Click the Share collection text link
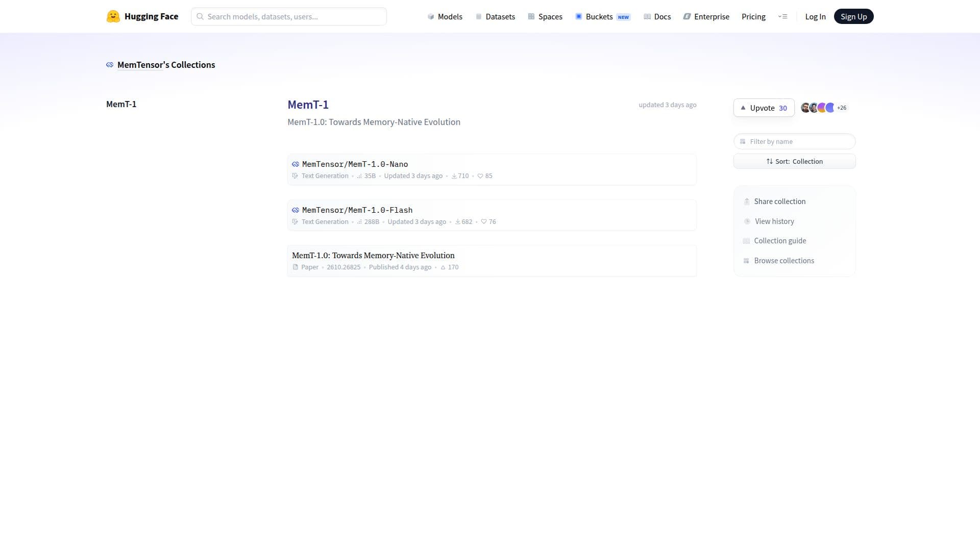The image size is (980, 551). 779,202
